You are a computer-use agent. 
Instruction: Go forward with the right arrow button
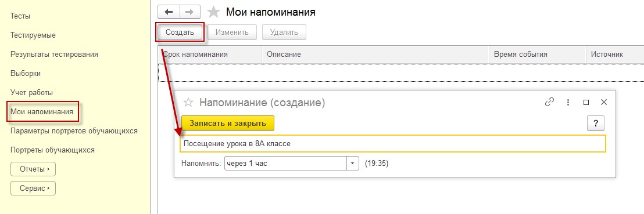[x=189, y=12]
